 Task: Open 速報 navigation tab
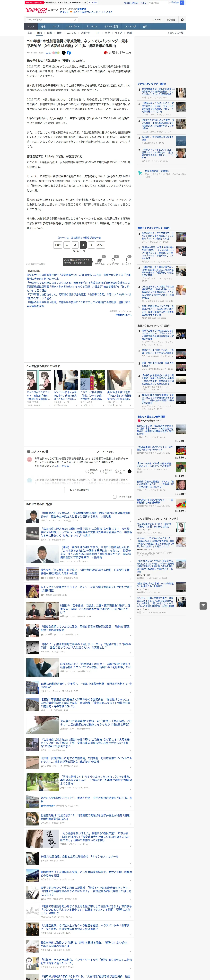43,27
